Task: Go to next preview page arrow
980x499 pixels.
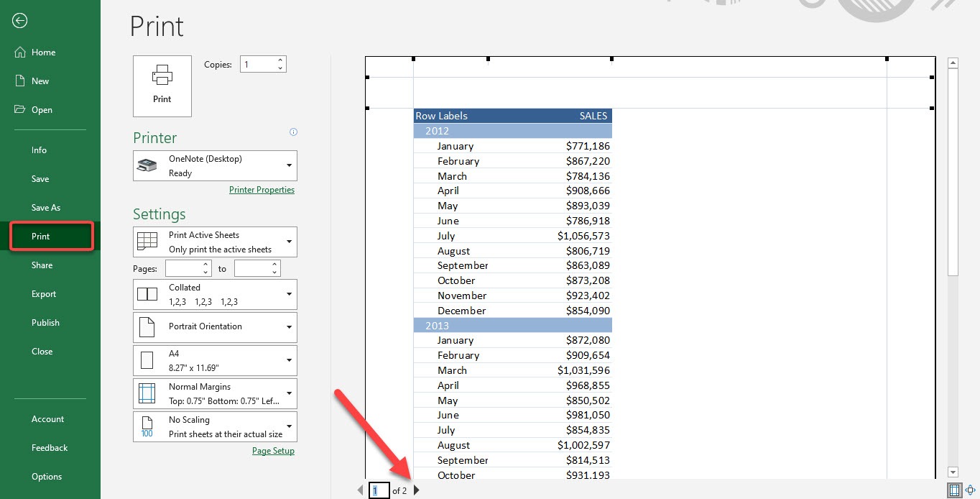Action: click(417, 490)
